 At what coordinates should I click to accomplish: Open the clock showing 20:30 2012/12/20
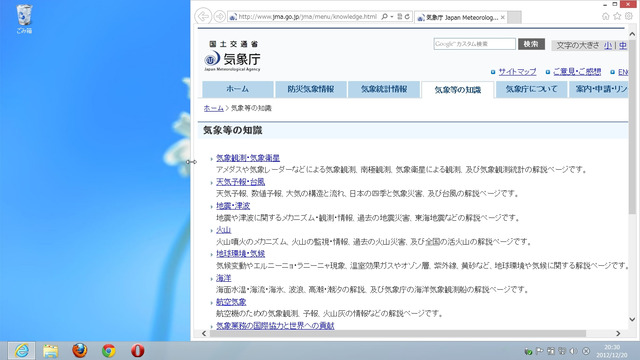[611, 351]
